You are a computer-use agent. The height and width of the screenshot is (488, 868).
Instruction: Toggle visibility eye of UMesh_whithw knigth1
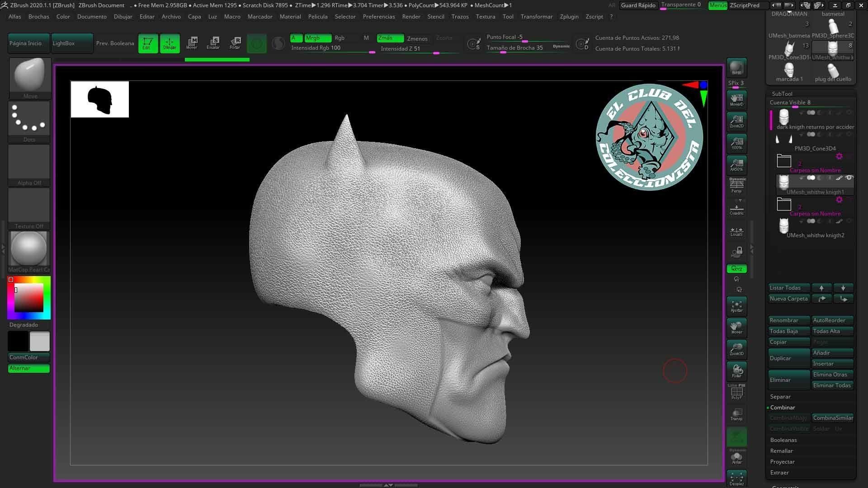[849, 178]
